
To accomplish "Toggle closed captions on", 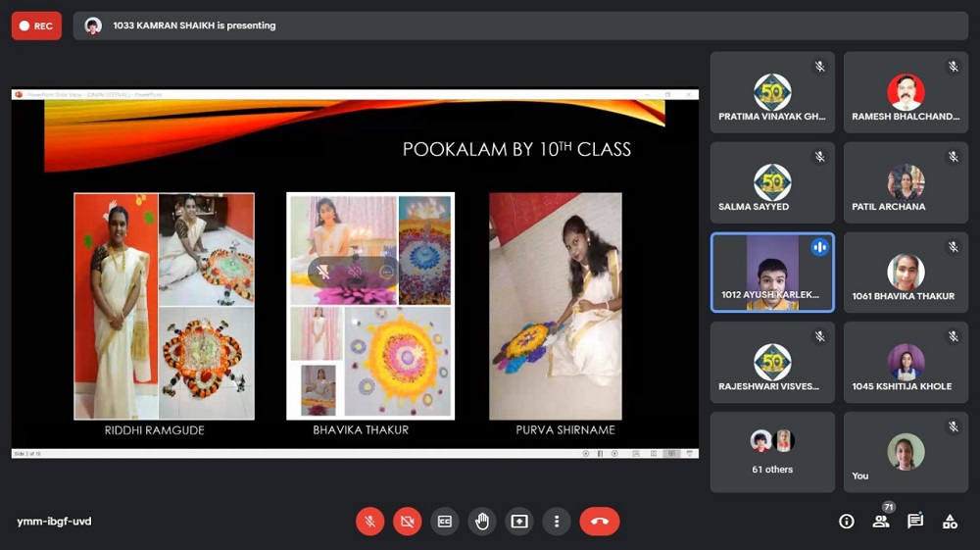I will [444, 522].
